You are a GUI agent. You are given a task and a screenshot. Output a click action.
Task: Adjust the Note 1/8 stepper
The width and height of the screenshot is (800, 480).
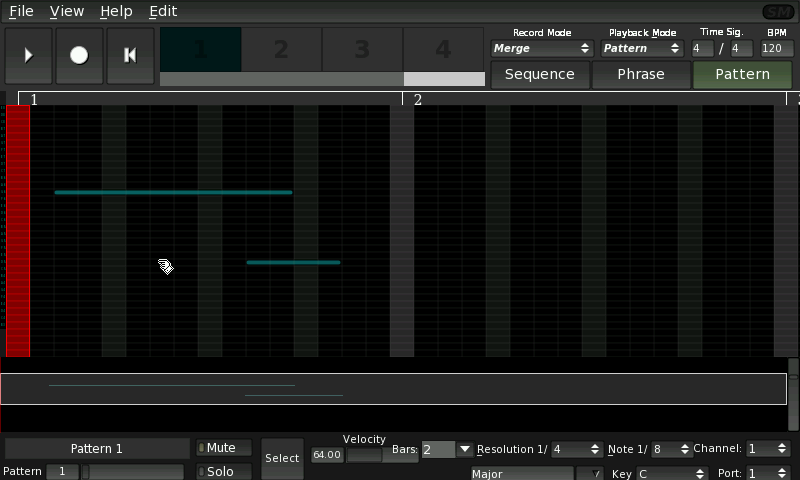(x=685, y=449)
